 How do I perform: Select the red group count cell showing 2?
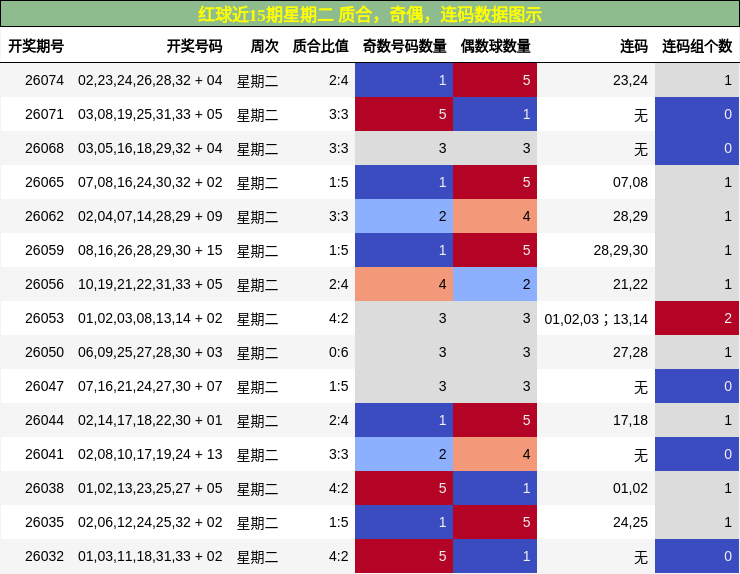[x=697, y=318]
